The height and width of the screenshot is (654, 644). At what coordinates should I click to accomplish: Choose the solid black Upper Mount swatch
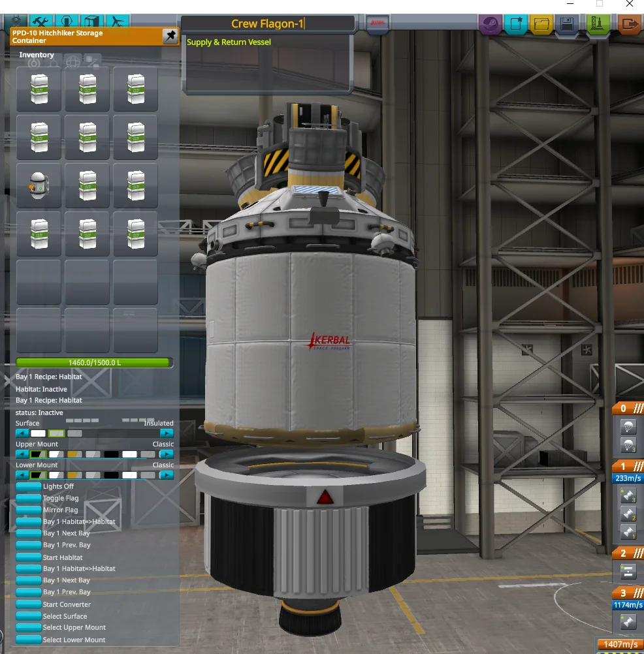[111, 454]
